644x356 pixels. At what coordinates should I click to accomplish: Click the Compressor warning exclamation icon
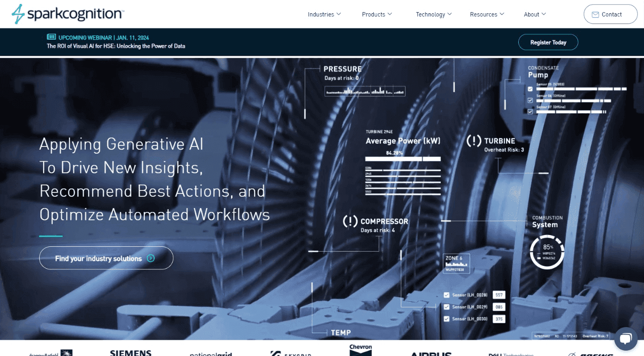tap(350, 221)
